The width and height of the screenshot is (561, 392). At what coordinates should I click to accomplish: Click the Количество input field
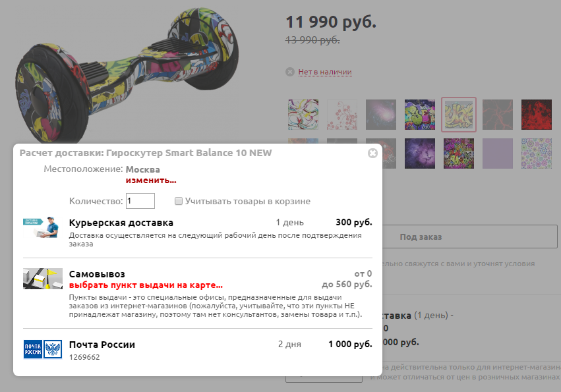point(140,201)
